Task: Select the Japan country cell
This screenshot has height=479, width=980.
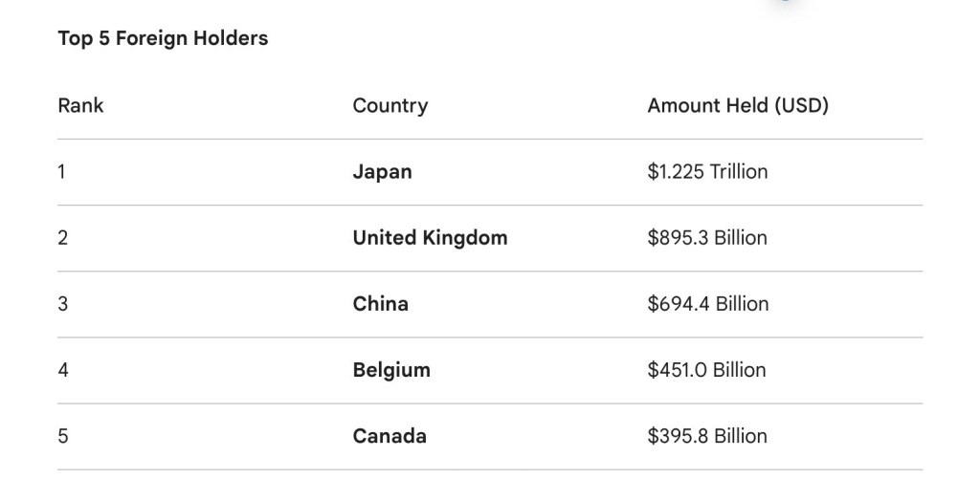Action: (382, 172)
